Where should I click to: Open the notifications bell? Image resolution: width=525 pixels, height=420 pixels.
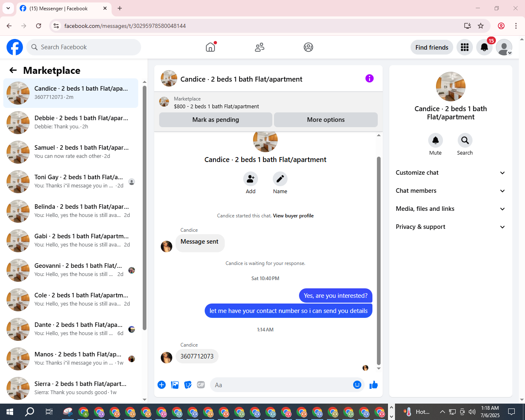tap(484, 47)
